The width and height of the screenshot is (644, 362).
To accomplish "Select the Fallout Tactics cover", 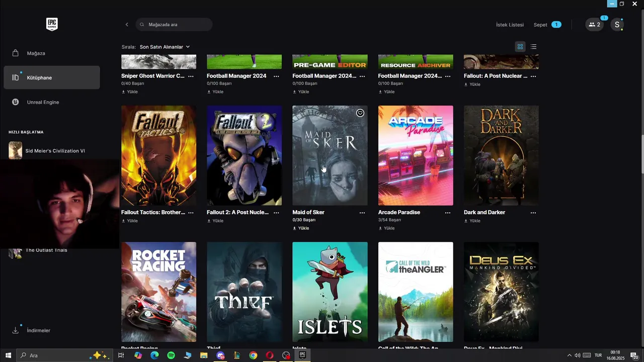I will click(158, 155).
